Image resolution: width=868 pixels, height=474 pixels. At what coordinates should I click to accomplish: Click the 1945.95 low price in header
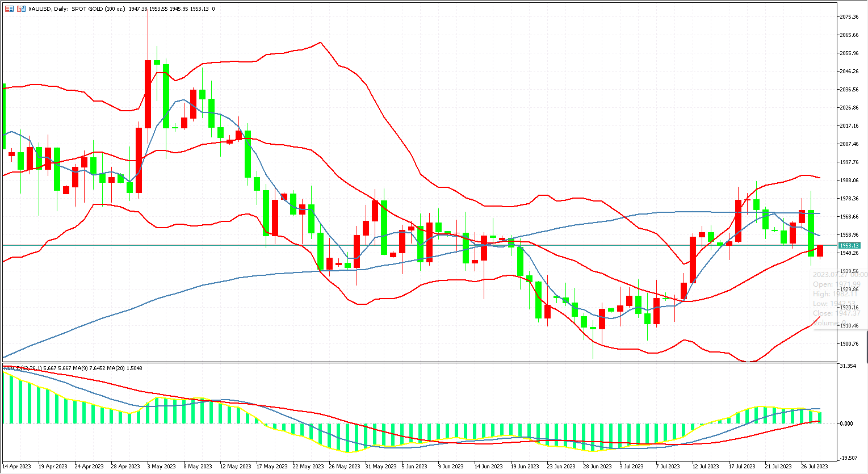(179, 9)
